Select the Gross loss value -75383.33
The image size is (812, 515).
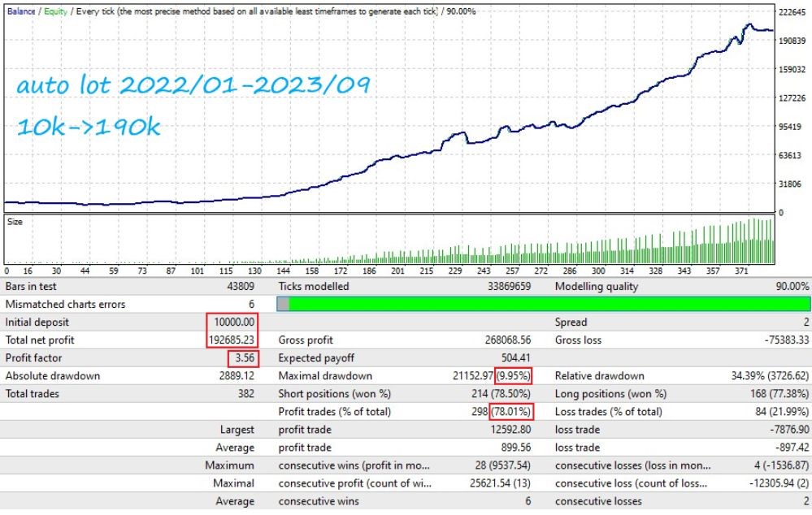(x=782, y=340)
